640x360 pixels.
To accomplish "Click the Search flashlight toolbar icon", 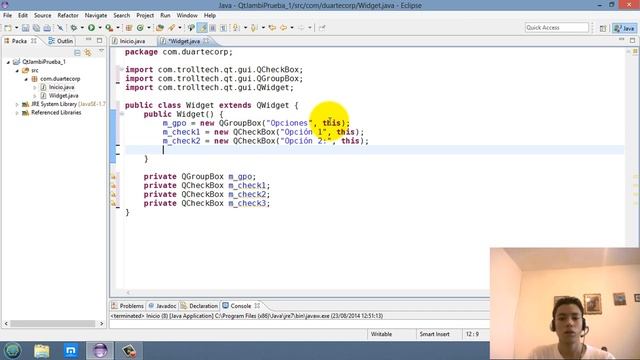I will click(x=172, y=28).
